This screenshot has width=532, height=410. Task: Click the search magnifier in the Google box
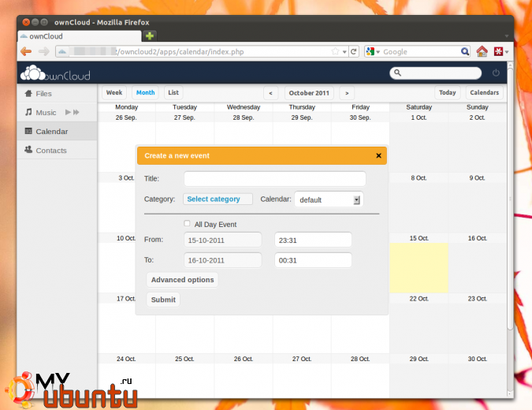click(465, 51)
